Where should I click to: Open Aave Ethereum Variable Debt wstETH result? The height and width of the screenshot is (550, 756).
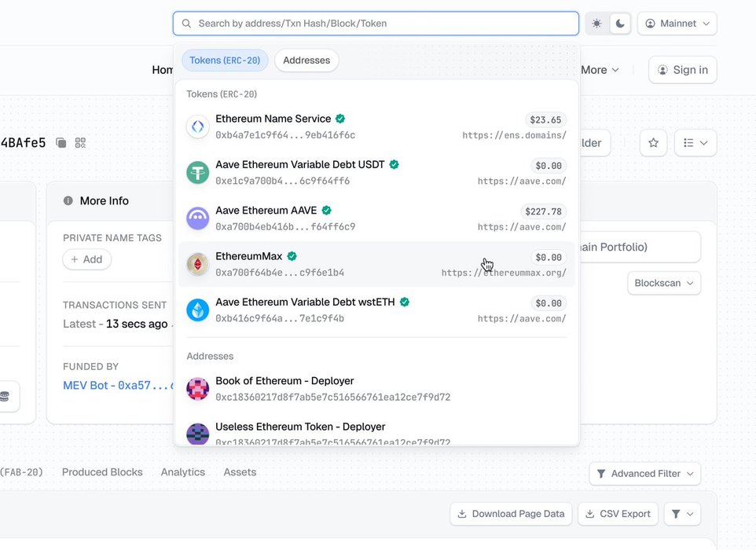[x=376, y=310]
